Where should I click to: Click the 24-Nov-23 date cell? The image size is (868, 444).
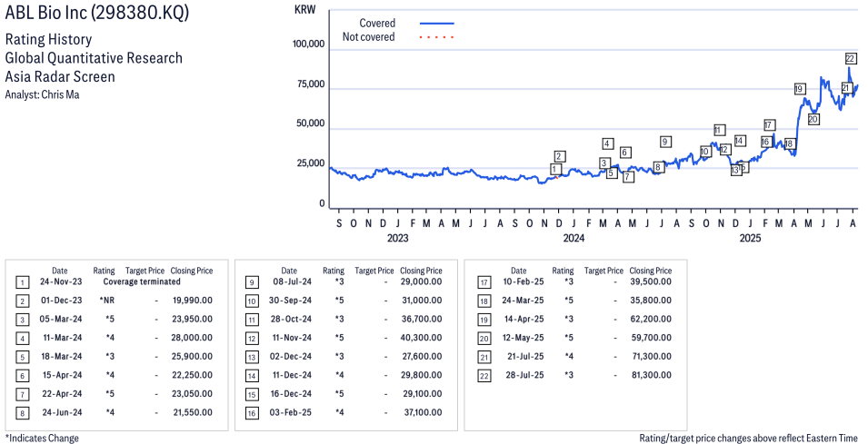pyautogui.click(x=61, y=281)
